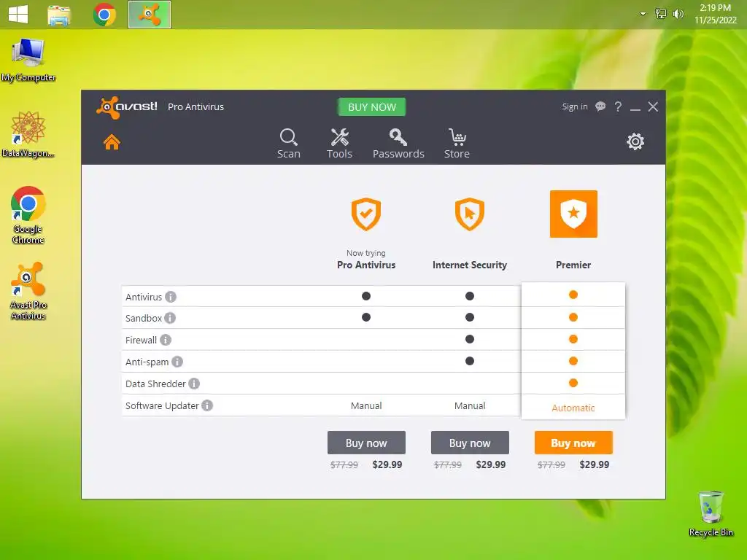
Task: Click Manual under Pro Antivirus column
Action: click(x=366, y=405)
